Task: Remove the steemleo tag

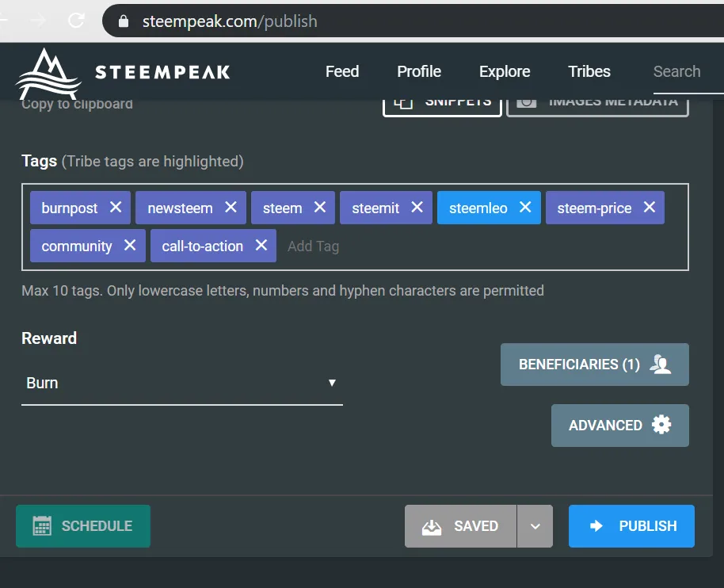Action: [525, 208]
